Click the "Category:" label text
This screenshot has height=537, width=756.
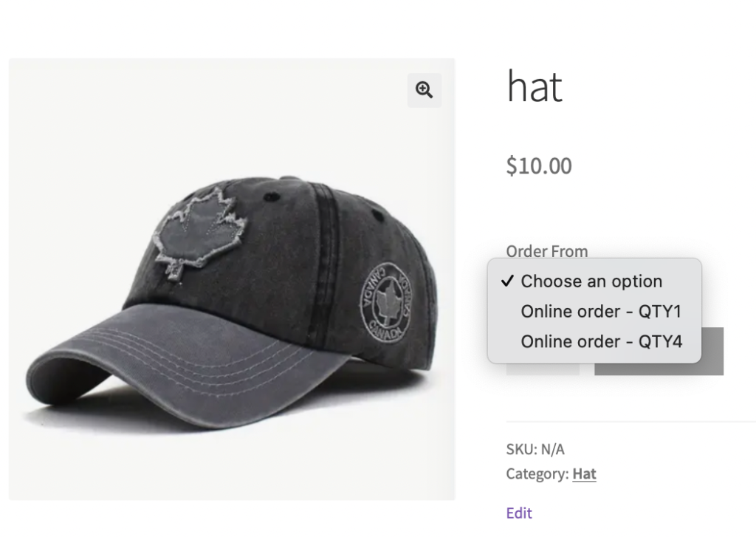(x=537, y=474)
